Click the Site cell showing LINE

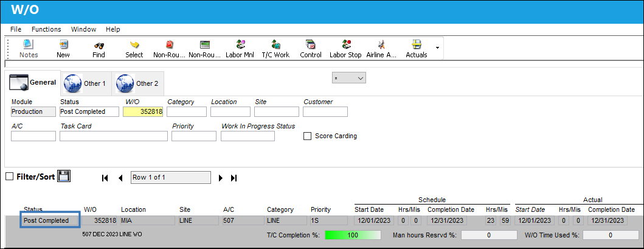click(198, 220)
